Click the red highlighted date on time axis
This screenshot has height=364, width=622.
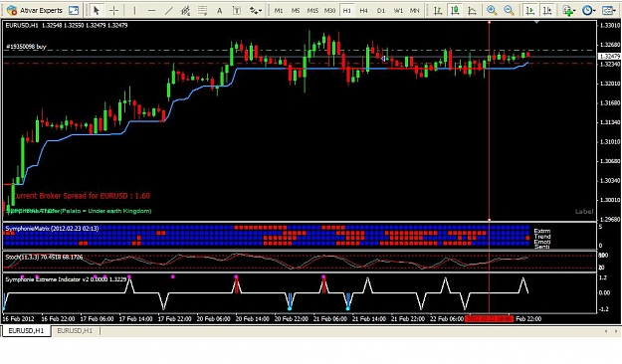[489, 319]
